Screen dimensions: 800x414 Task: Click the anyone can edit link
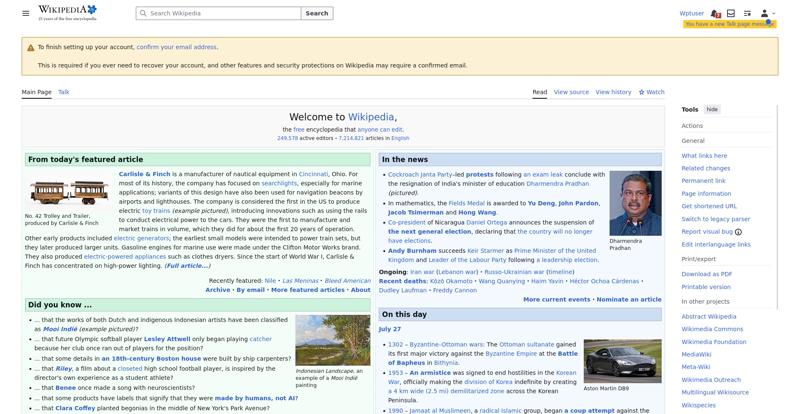(x=380, y=130)
